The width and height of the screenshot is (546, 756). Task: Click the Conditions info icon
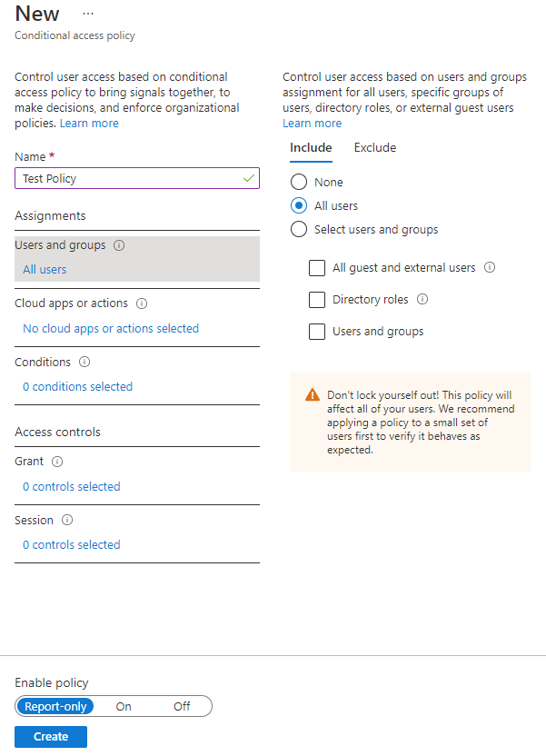pyautogui.click(x=84, y=362)
